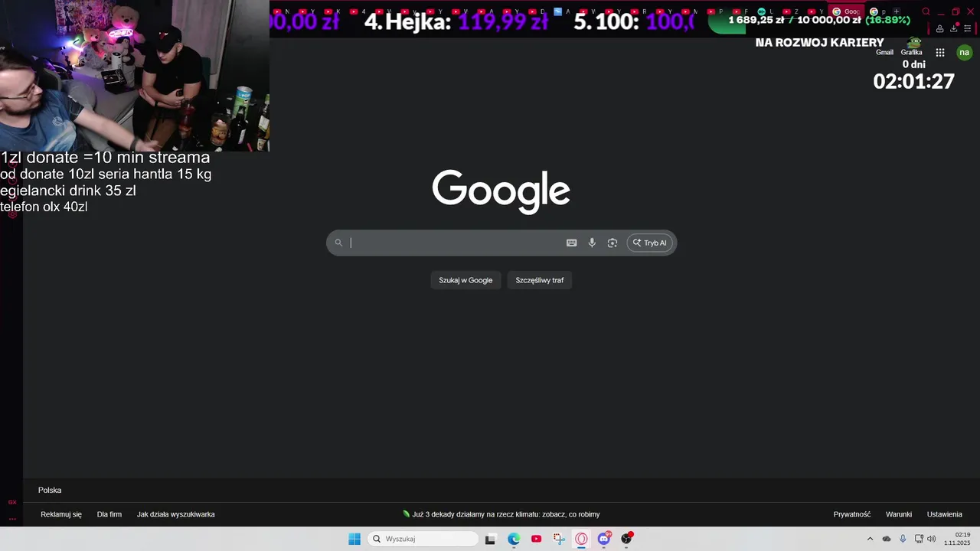Open Google Lens image search icon
The image size is (980, 551).
click(612, 243)
